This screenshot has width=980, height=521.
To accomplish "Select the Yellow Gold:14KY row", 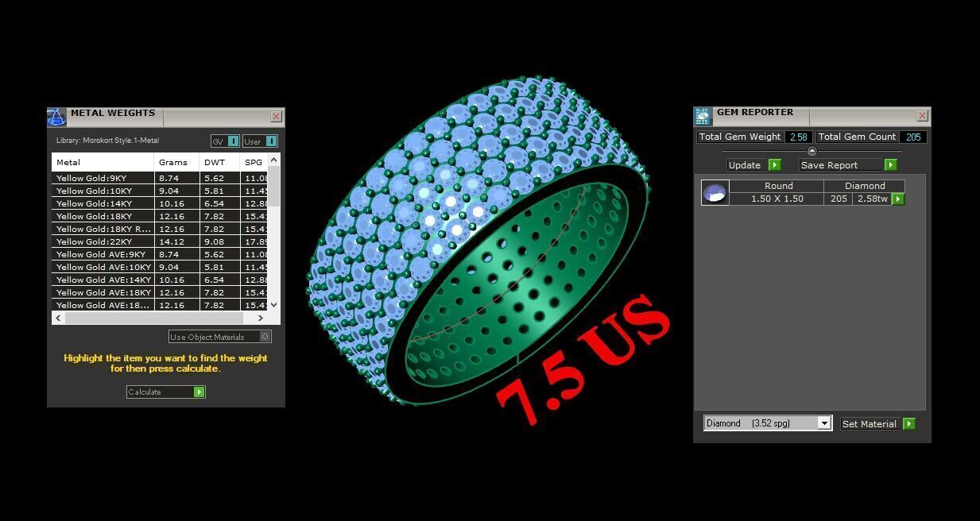I will coord(160,203).
